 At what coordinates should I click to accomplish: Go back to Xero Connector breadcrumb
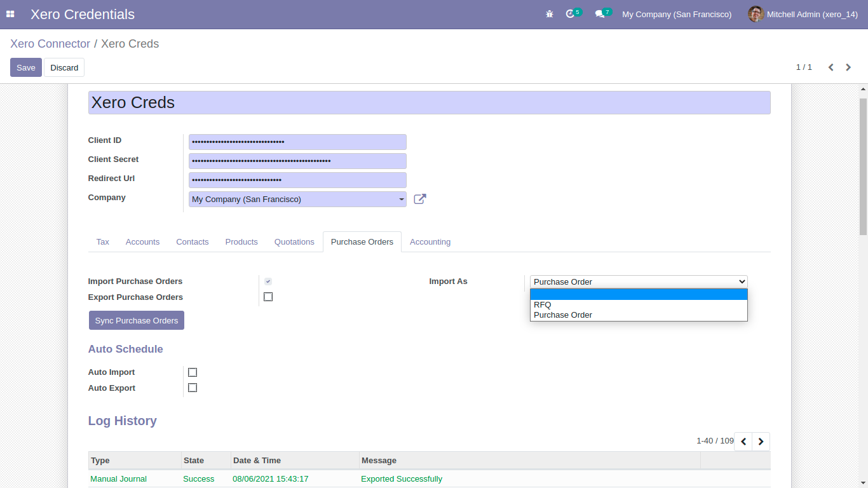coord(50,44)
